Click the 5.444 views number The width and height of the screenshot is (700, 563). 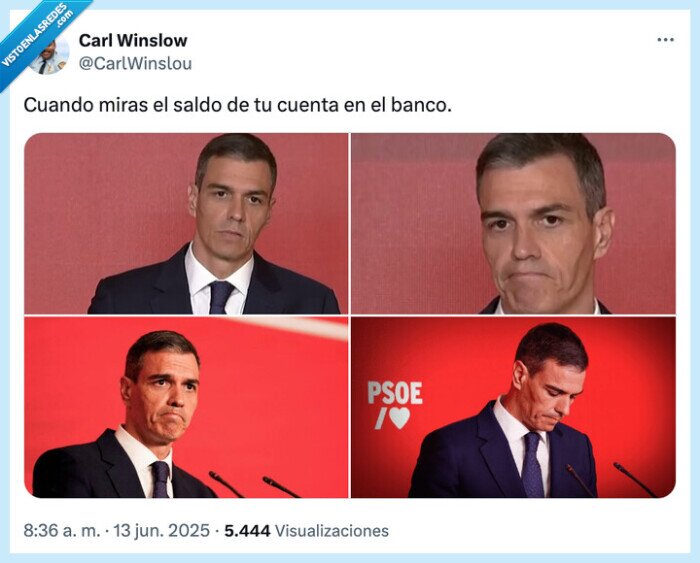coord(247,531)
